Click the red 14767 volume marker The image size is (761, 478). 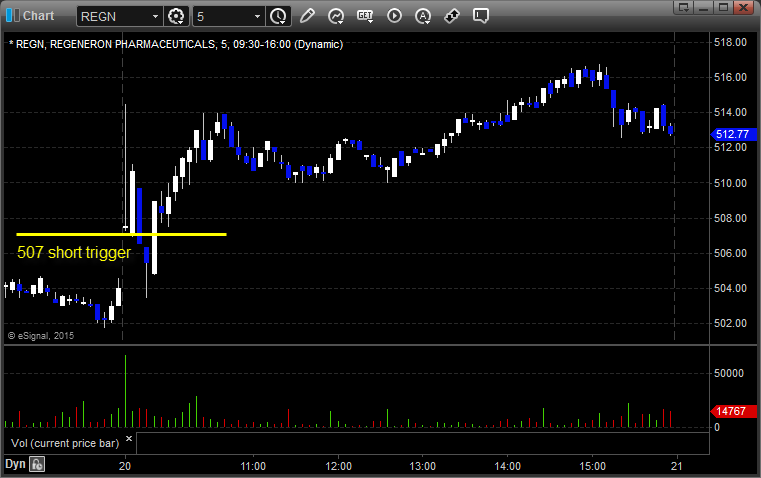click(x=732, y=411)
